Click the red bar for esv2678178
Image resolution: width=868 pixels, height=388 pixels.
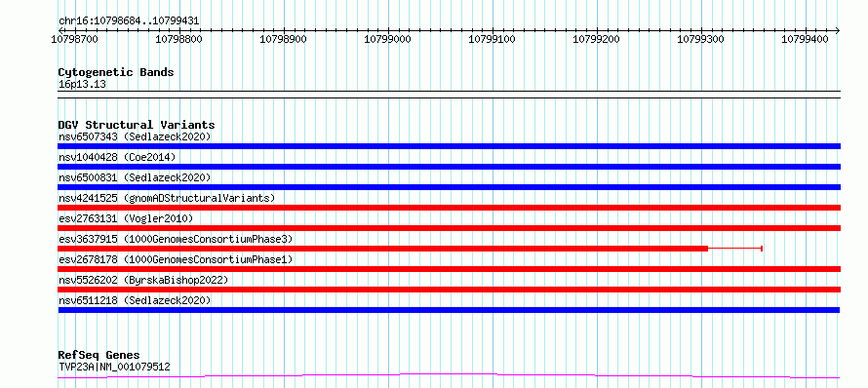[x=449, y=269]
